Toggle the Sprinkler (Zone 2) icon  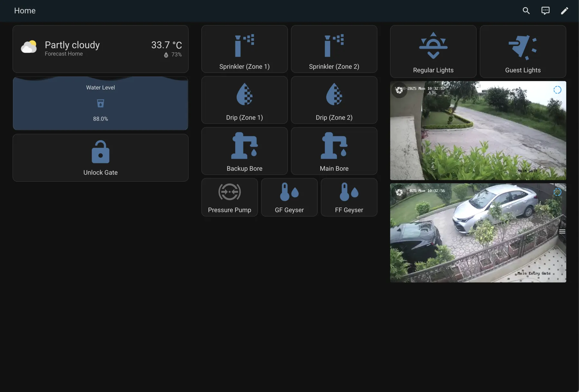pyautogui.click(x=334, y=45)
